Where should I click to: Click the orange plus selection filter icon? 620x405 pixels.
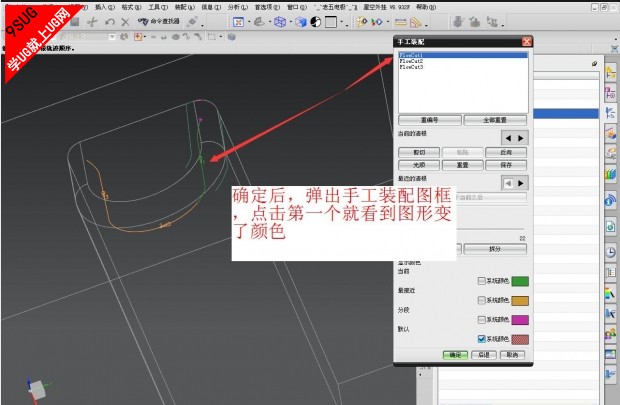pyautogui.click(x=138, y=37)
